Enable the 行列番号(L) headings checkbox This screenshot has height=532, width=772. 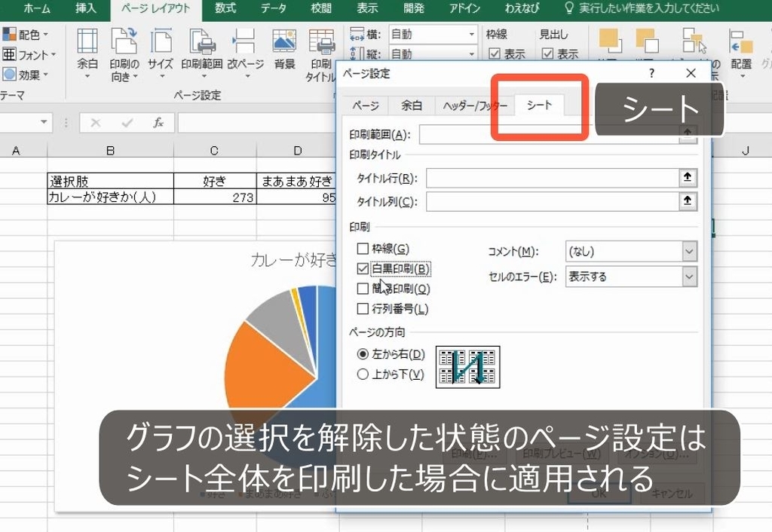pos(363,308)
